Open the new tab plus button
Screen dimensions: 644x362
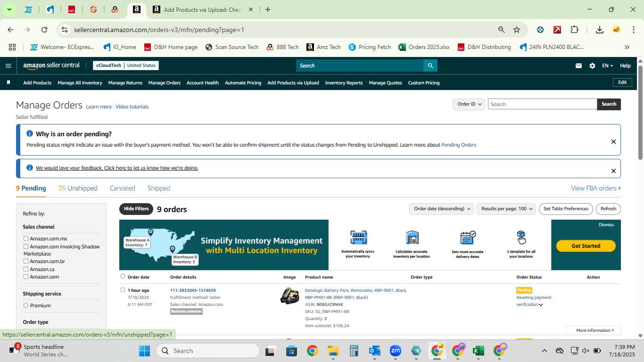click(268, 9)
